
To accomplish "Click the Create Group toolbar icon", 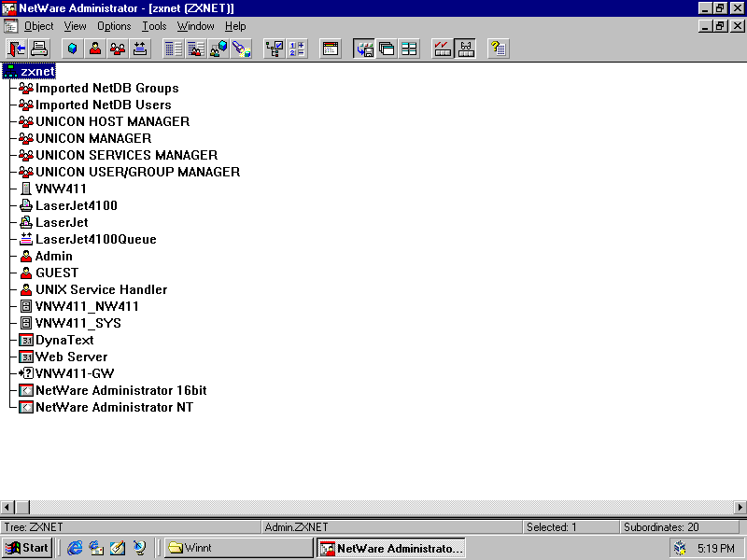I will (118, 49).
